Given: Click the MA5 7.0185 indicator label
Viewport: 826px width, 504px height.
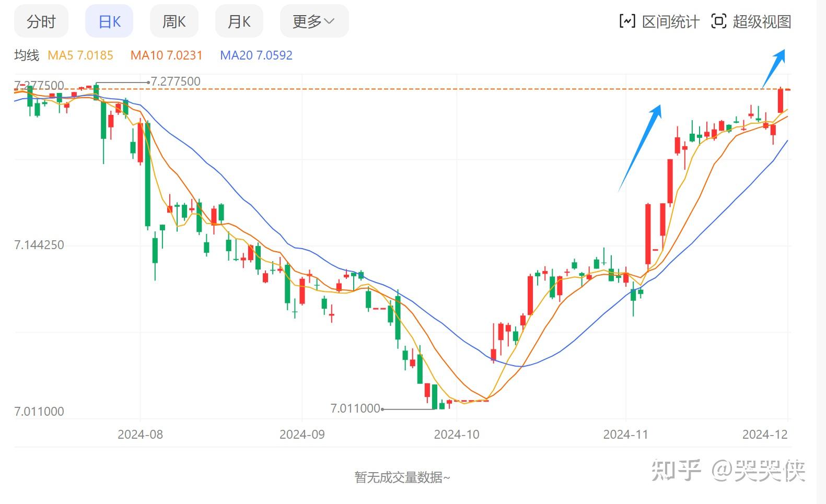Looking at the screenshot, I should (80, 55).
